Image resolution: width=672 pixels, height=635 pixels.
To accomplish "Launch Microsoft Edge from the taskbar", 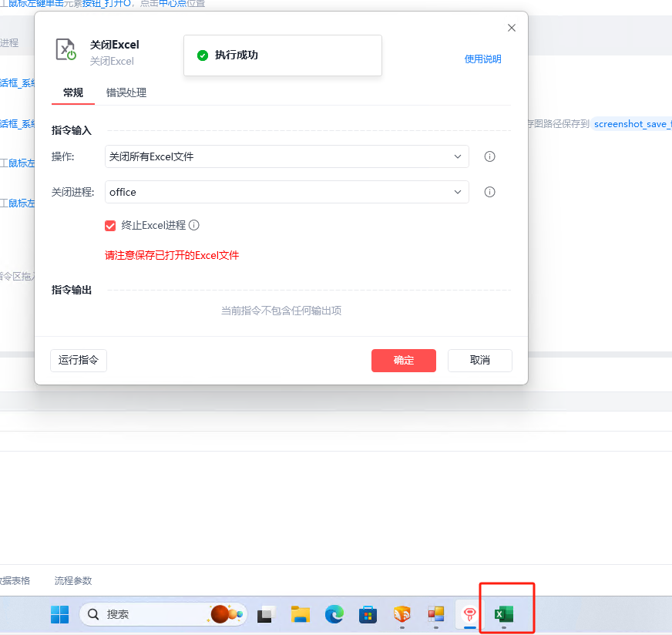I will (x=334, y=614).
